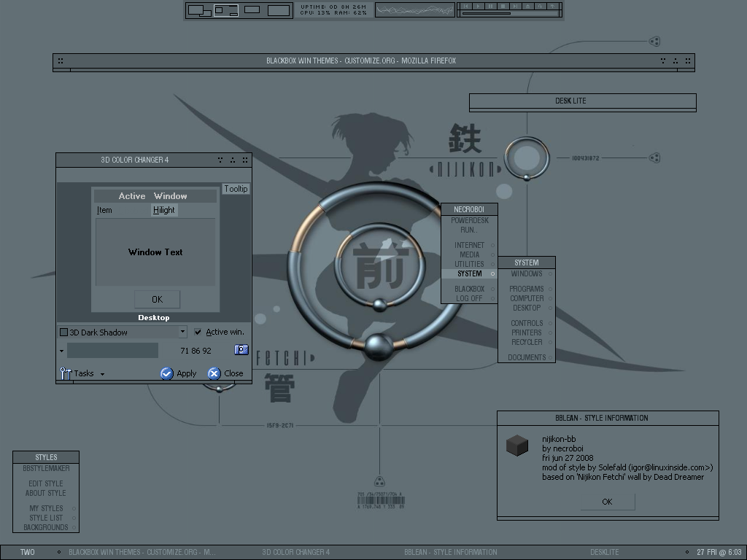Expand LOG OFF submenu in Necroboi menu
This screenshot has width=747, height=560.
469,298
